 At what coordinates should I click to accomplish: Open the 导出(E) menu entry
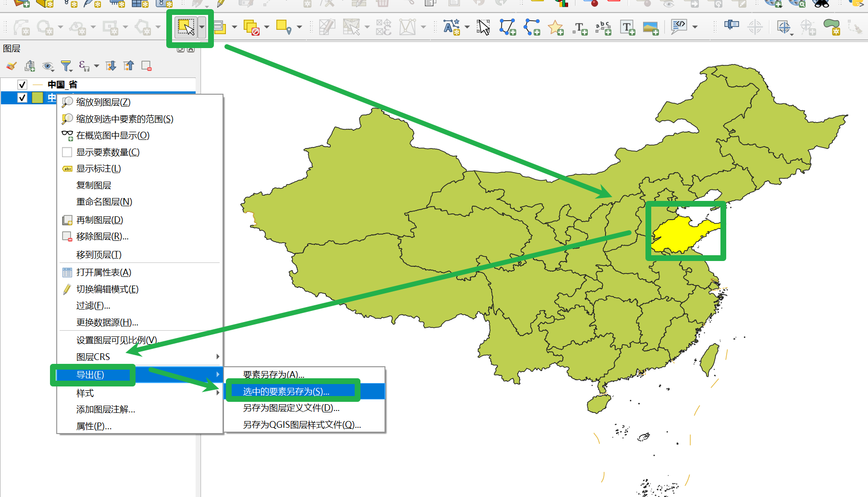pos(140,375)
